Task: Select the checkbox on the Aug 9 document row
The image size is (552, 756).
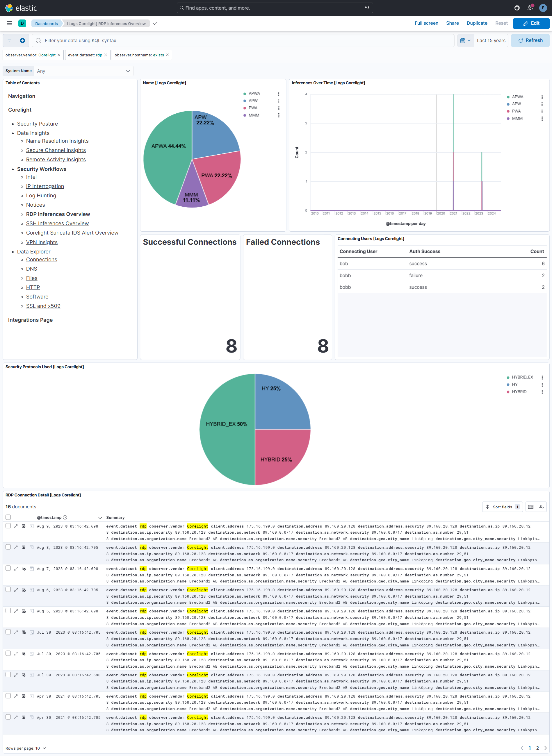Action: point(8,526)
